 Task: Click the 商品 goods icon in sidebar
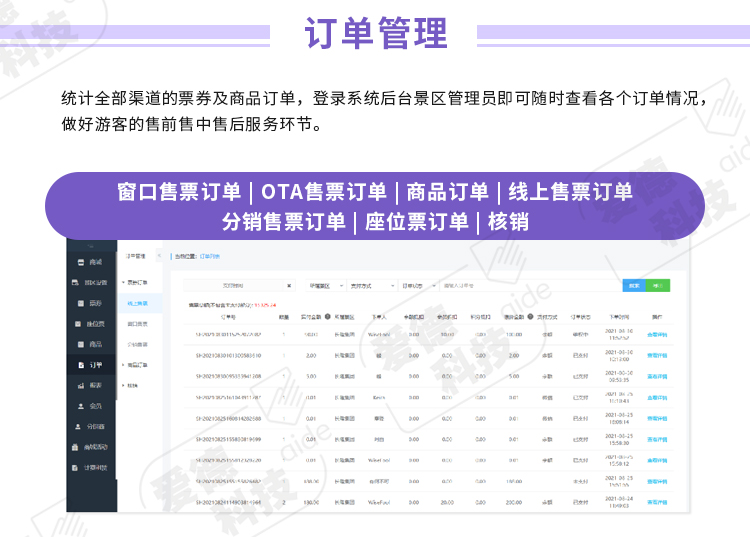[81, 344]
